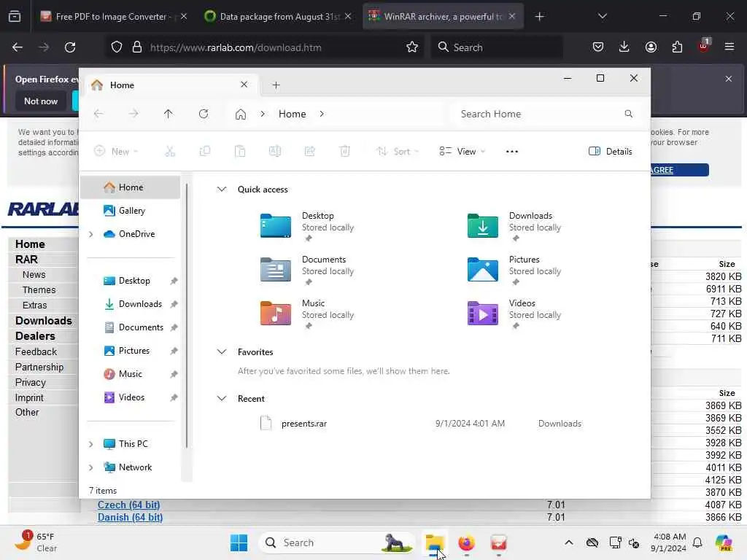Open the Firefox hamburger menu
The width and height of the screenshot is (747, 560).
729,47
